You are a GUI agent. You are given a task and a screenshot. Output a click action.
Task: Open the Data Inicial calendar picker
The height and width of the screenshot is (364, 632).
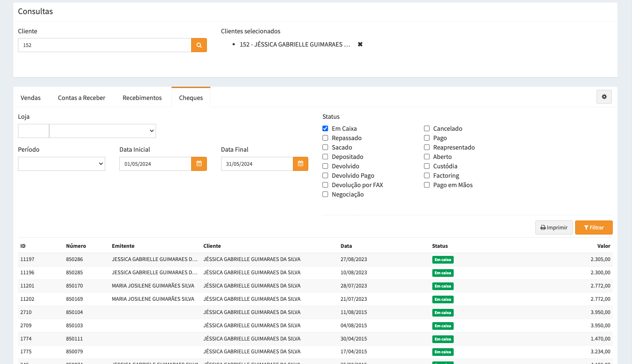[199, 164]
